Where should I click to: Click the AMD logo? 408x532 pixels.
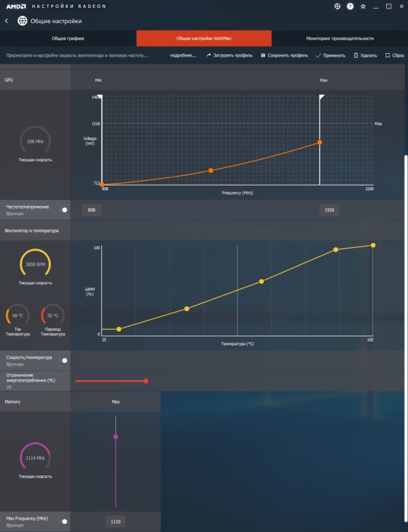point(16,6)
